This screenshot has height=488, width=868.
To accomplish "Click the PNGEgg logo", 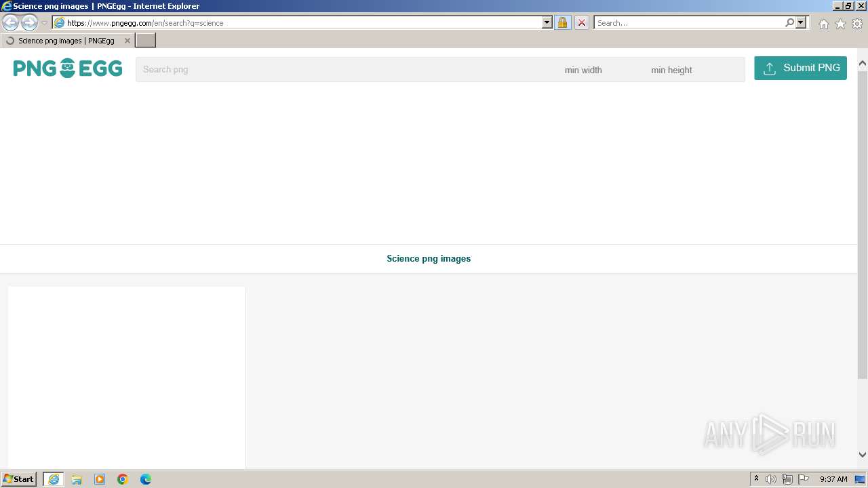I will [x=68, y=68].
